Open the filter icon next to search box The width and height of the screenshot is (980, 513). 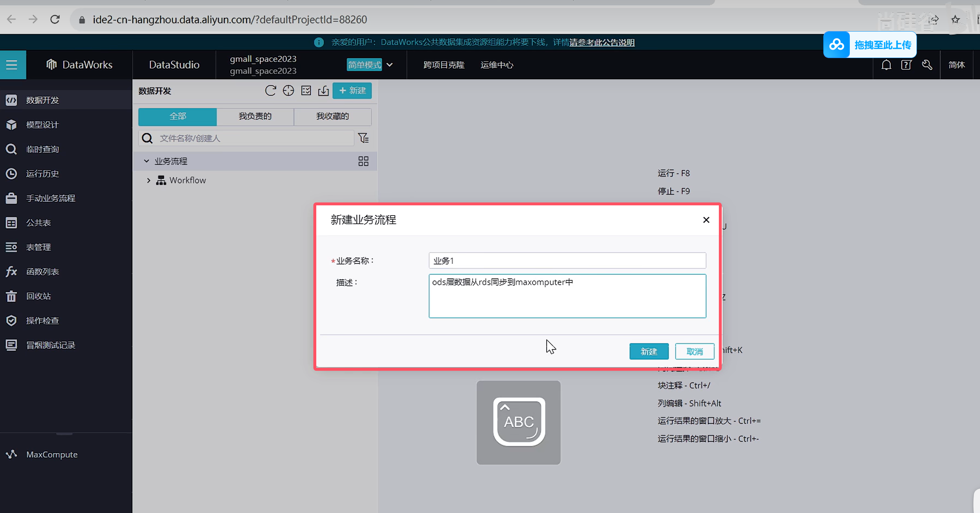click(363, 138)
